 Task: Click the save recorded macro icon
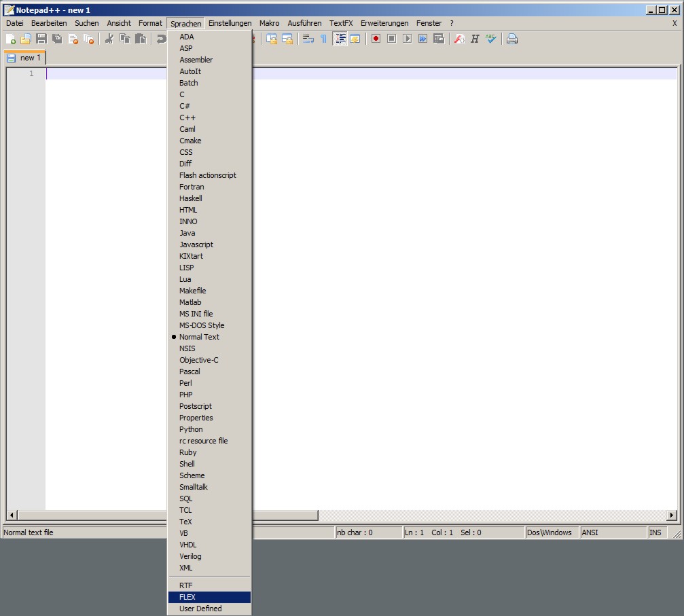pyautogui.click(x=438, y=39)
